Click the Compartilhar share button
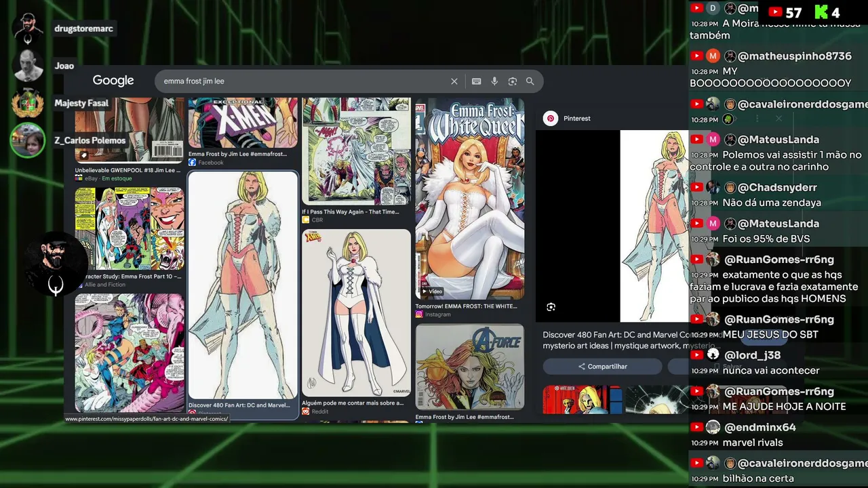Viewport: 868px width, 488px height. 602,367
